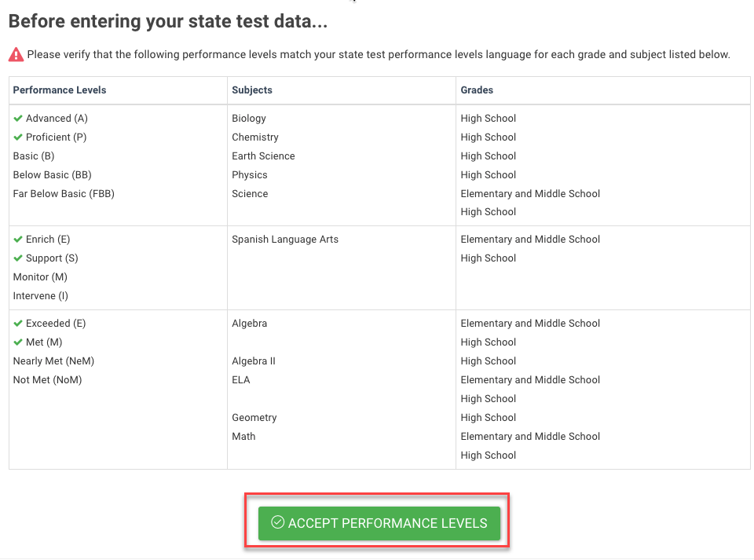This screenshot has height=560, width=754.
Task: Click the green checkmark beside Proficient (P)
Action: (18, 137)
